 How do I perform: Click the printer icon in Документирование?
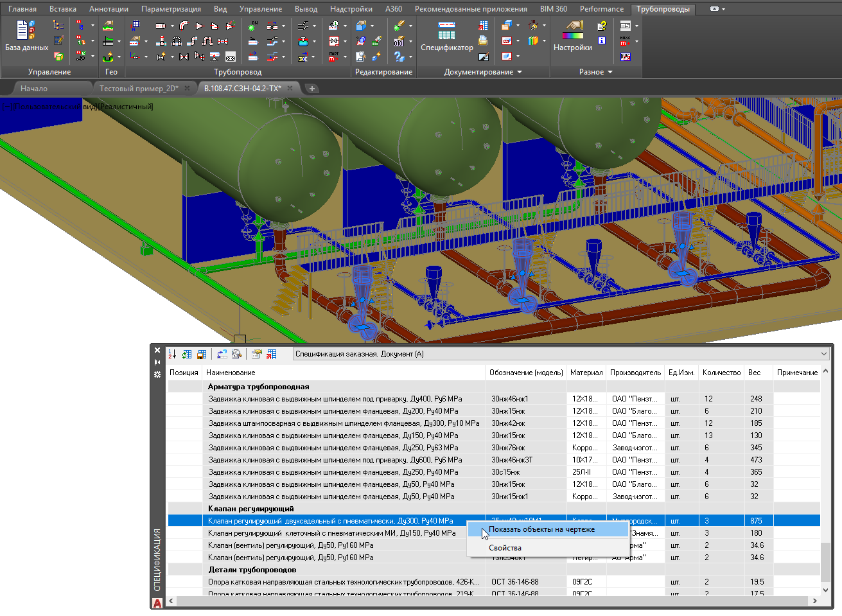pos(483,41)
